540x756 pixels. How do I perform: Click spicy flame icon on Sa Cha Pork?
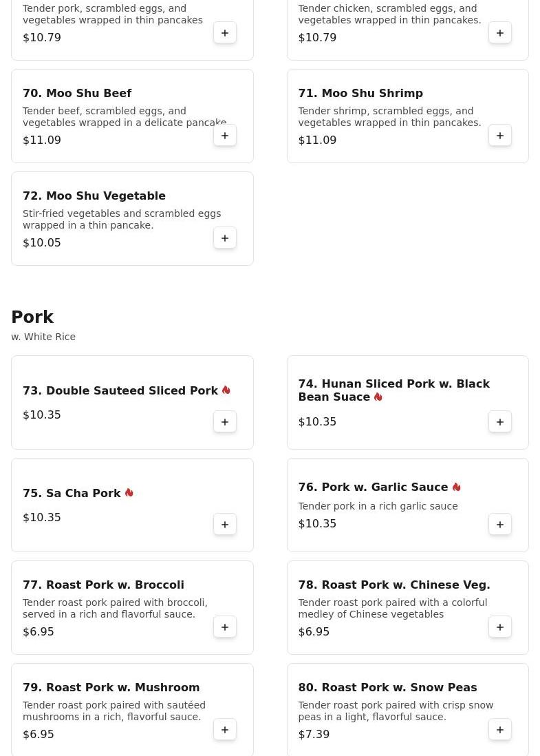click(129, 493)
